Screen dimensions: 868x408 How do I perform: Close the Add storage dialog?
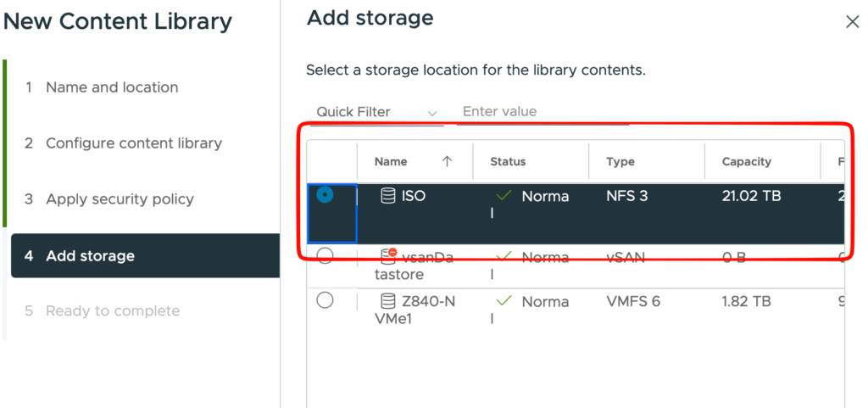(x=852, y=22)
